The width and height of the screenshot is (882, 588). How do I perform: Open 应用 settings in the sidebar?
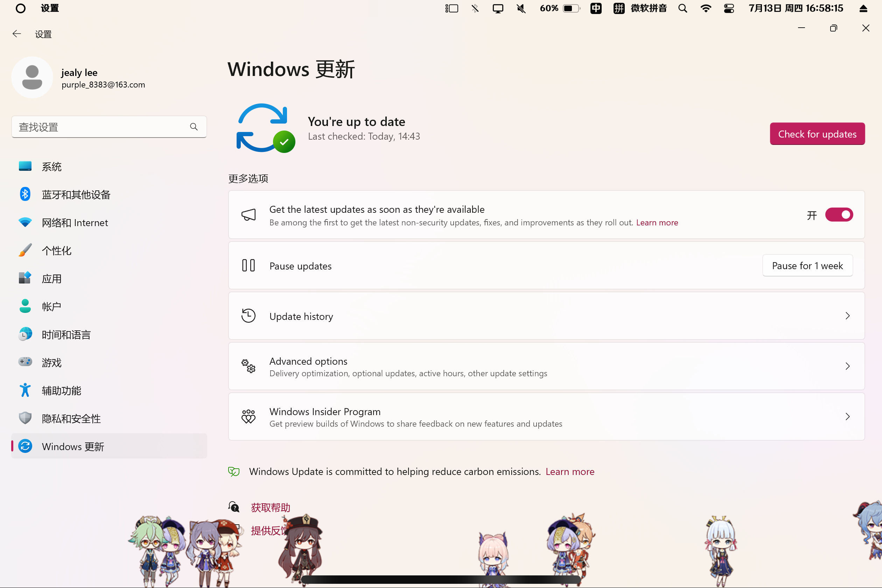tap(109, 279)
